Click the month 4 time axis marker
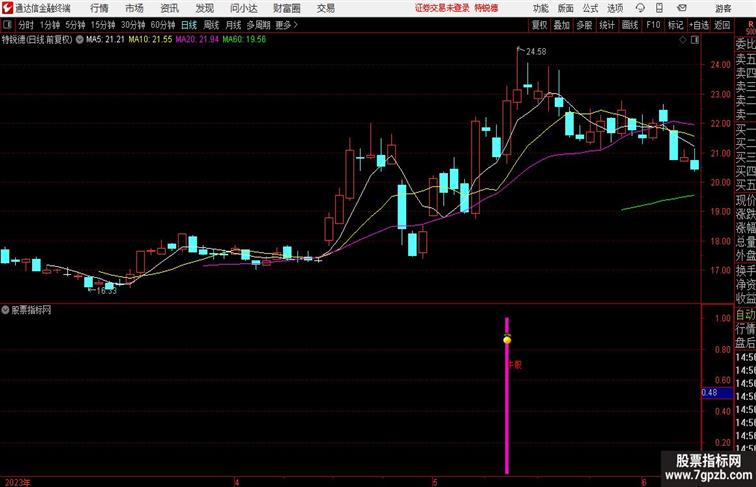This screenshot has height=487, width=756. click(237, 482)
